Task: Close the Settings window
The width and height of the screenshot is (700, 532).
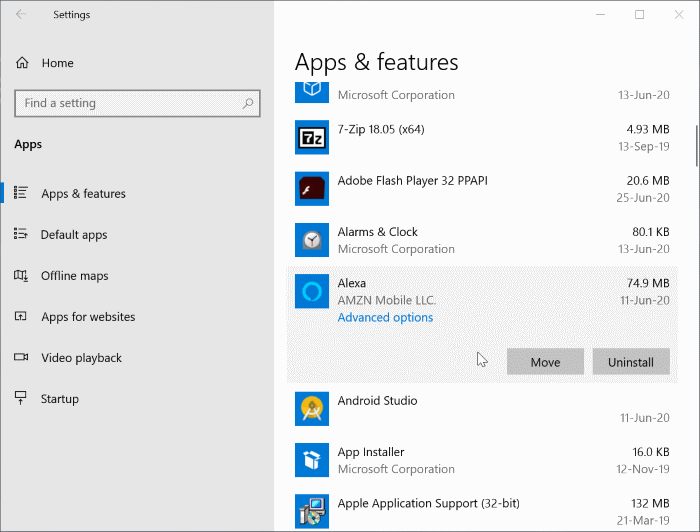Action: [679, 15]
